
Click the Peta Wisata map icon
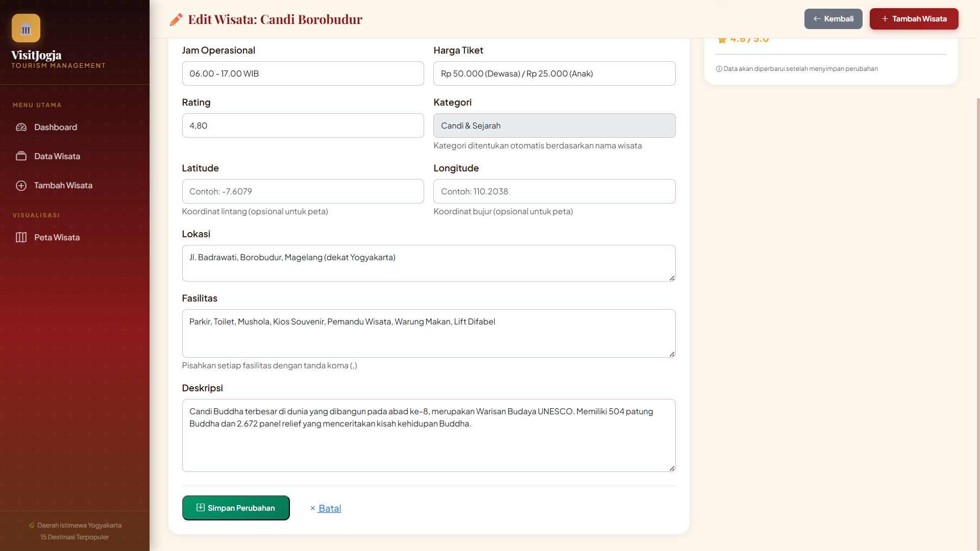21,237
